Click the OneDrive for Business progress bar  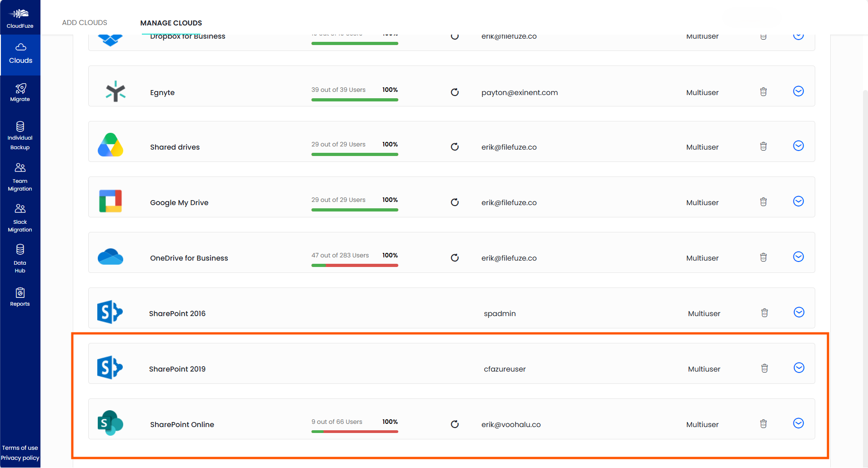pyautogui.click(x=355, y=266)
